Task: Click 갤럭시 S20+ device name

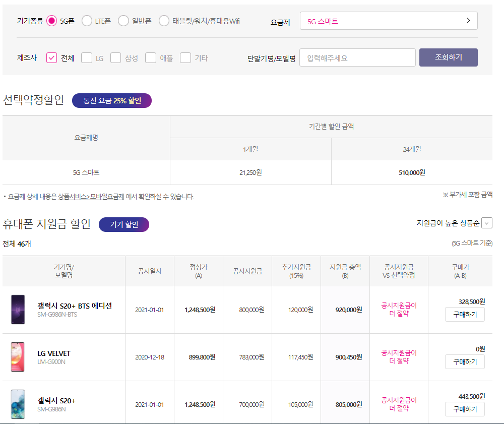Action: click(56, 400)
